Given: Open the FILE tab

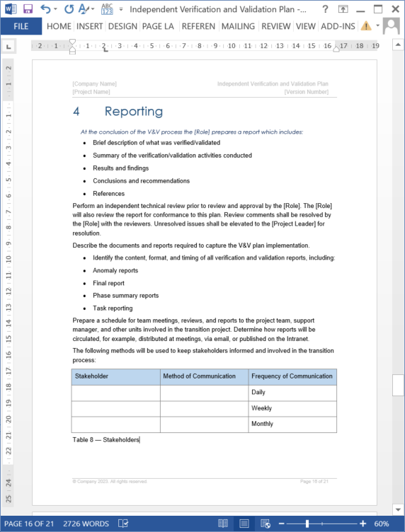Looking at the screenshot, I should (x=21, y=26).
